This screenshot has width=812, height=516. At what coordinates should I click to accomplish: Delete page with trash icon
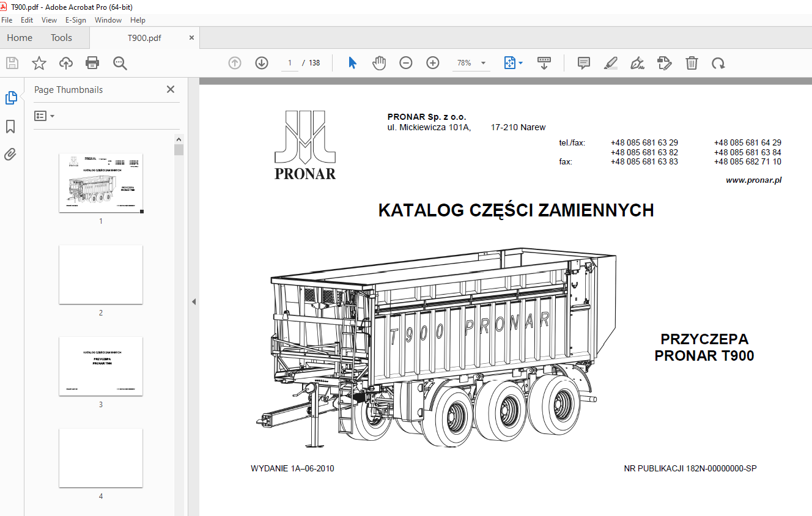click(692, 63)
